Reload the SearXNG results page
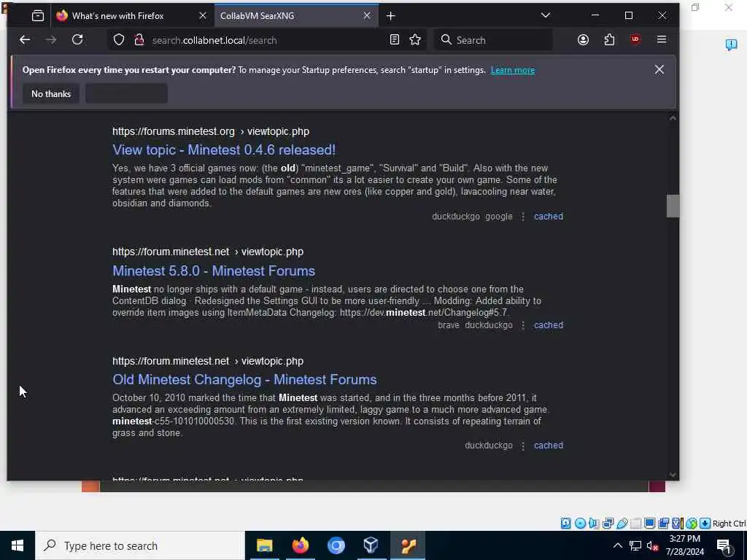Screen dimensions: 747x560 coord(77,40)
